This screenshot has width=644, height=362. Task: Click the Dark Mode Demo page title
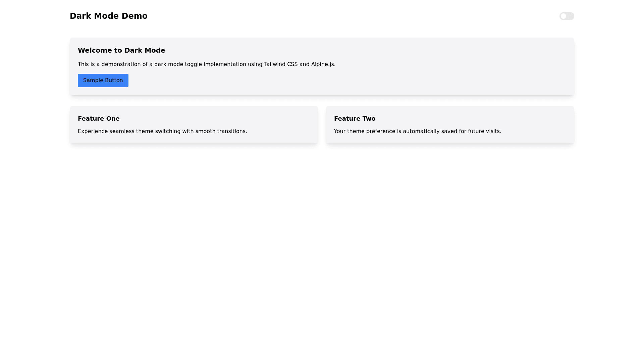coord(108,16)
